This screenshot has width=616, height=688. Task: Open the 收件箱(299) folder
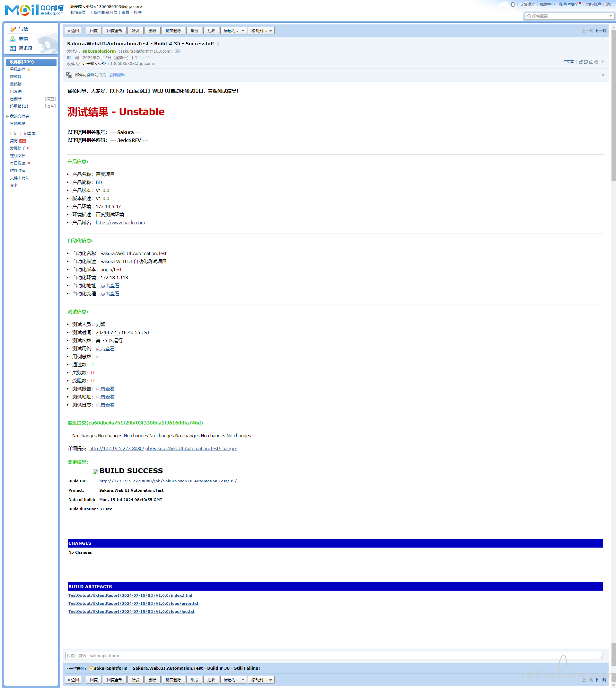point(31,62)
